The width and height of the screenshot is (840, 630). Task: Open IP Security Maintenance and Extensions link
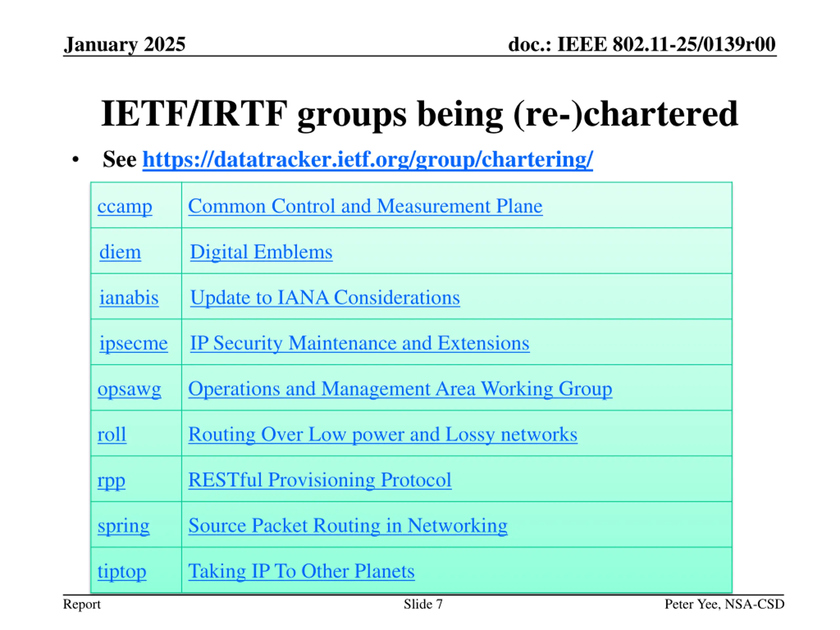coord(359,343)
